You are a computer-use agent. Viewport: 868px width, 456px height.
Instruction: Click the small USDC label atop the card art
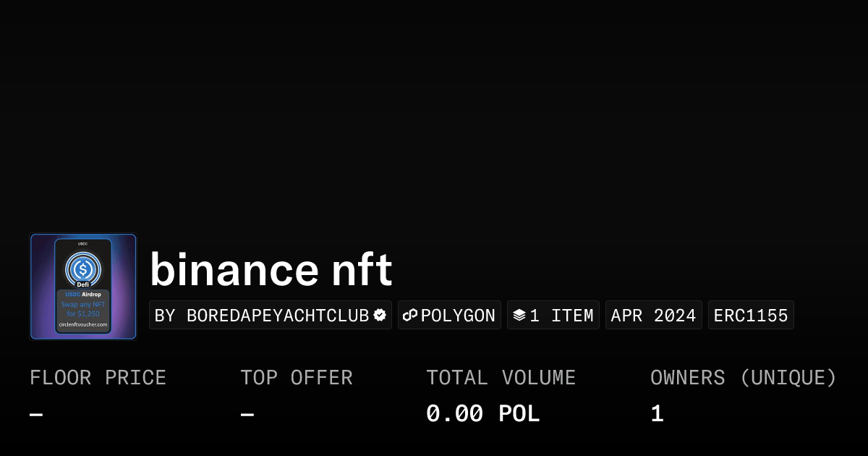point(83,244)
